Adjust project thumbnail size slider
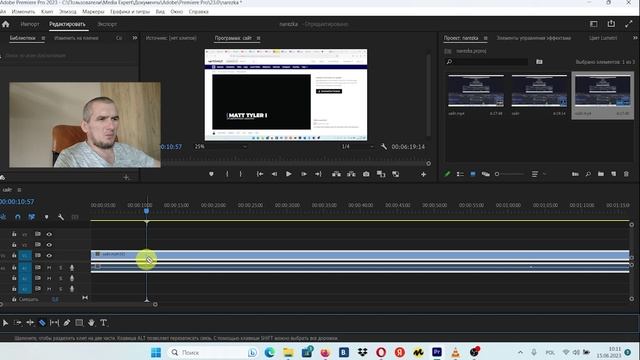The width and height of the screenshot is (640, 360). click(x=509, y=174)
